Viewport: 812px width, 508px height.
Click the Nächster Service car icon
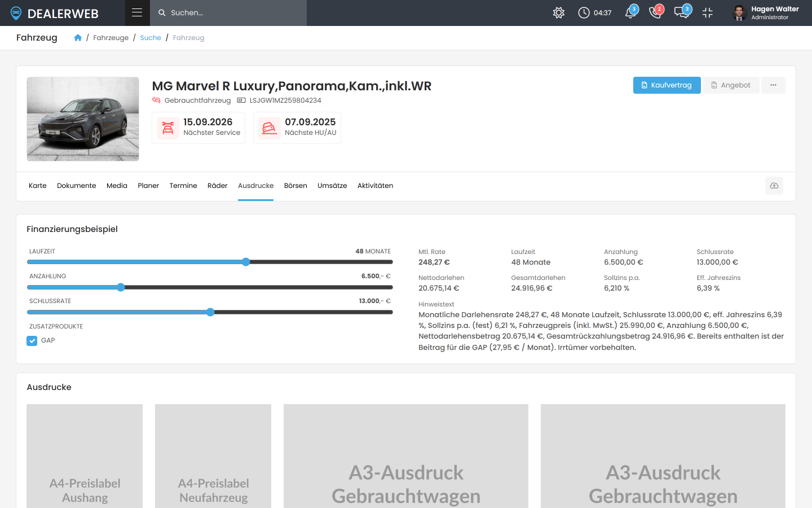(x=168, y=128)
